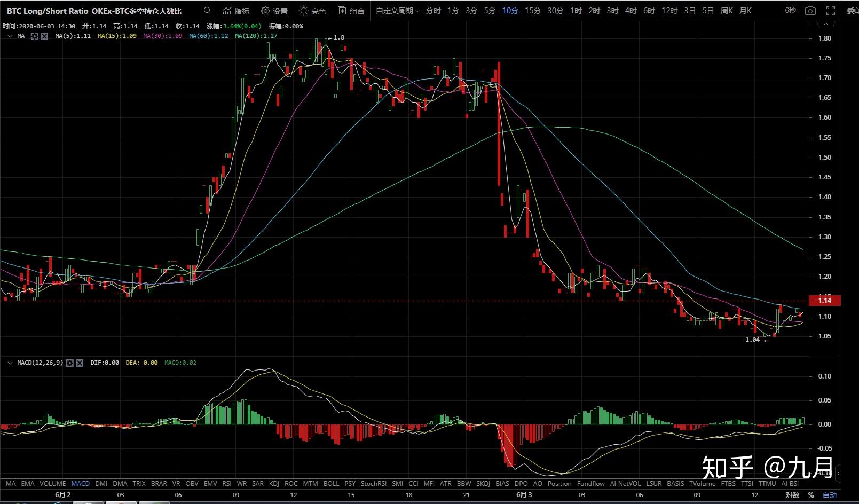Click the 委单 order book tab

(853, 11)
